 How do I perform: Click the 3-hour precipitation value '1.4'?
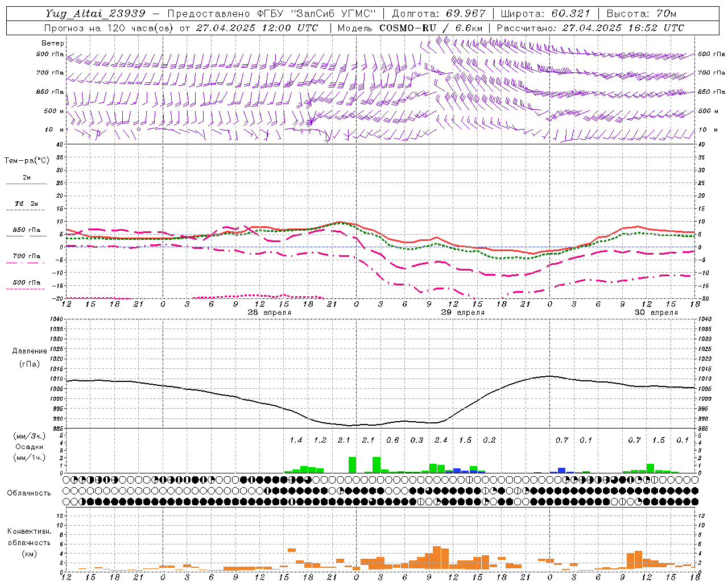coord(296,440)
